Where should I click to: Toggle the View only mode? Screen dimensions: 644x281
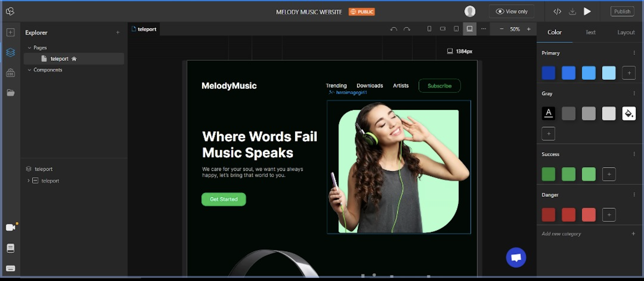511,11
